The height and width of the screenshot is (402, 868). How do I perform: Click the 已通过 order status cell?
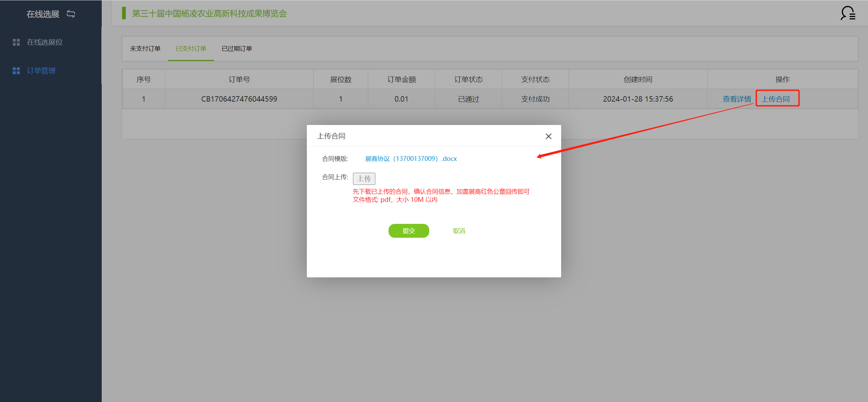tap(468, 99)
